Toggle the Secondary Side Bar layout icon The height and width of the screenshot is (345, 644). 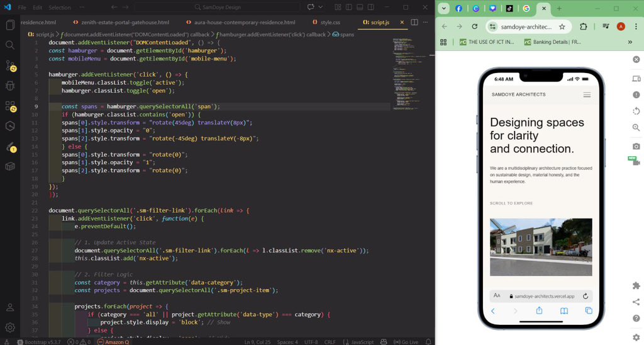371,7
